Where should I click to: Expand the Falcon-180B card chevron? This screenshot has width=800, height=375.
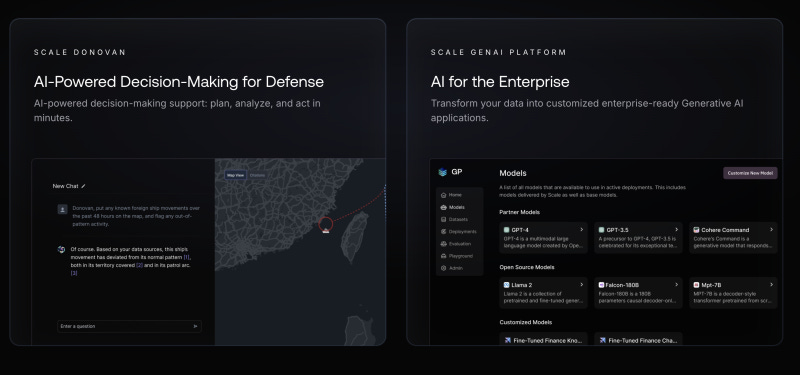point(677,285)
